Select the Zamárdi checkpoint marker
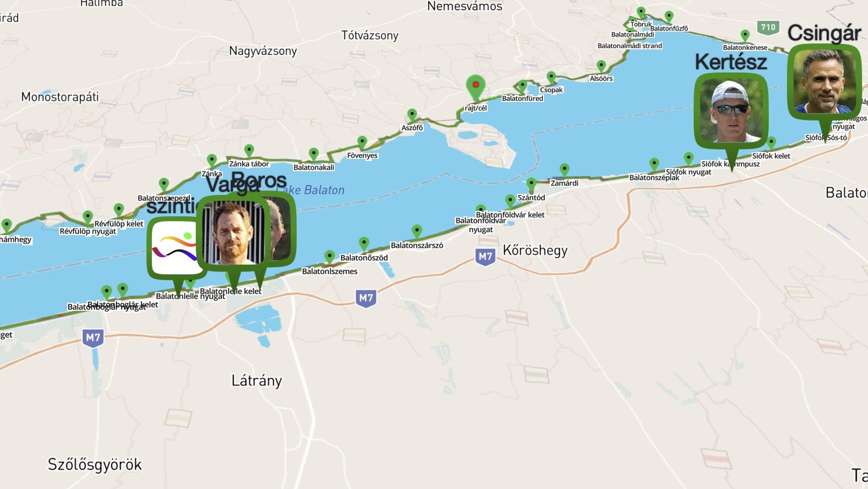Screen dimensions: 868x489 point(564,170)
